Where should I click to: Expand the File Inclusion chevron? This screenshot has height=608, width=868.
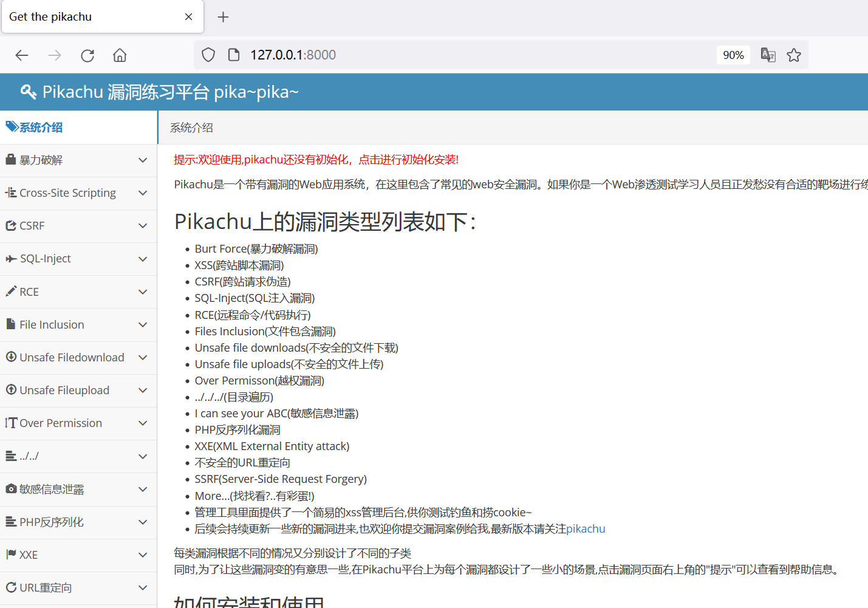pos(143,325)
